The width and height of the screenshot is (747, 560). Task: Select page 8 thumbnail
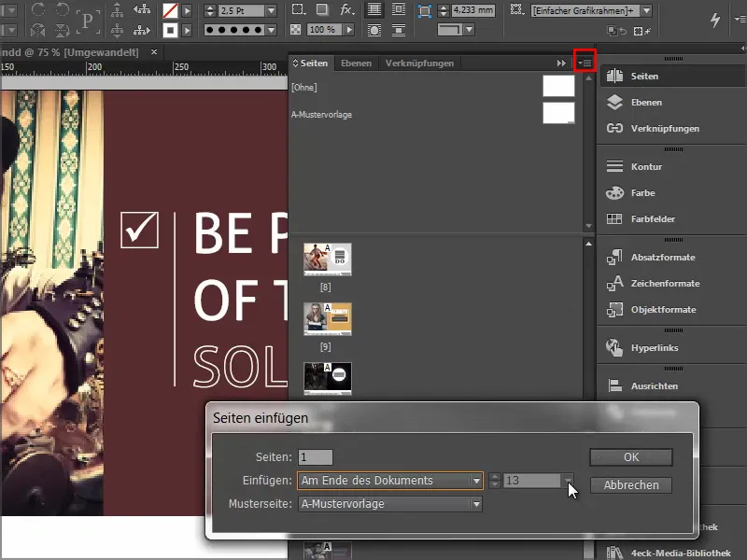tap(328, 259)
